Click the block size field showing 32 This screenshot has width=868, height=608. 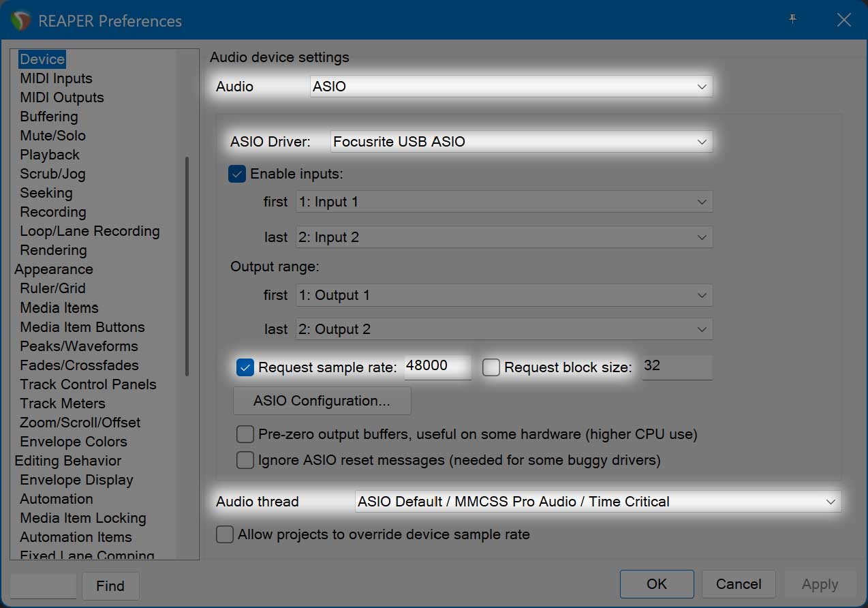pyautogui.click(x=677, y=367)
